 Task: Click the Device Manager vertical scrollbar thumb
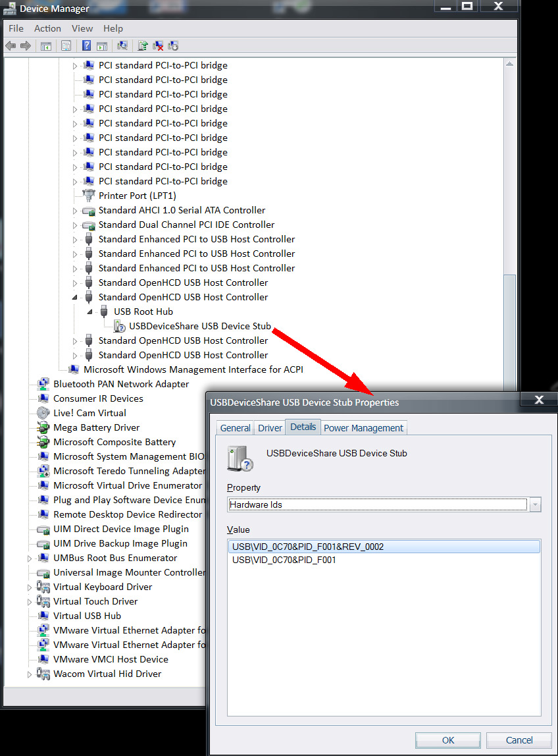point(509,333)
